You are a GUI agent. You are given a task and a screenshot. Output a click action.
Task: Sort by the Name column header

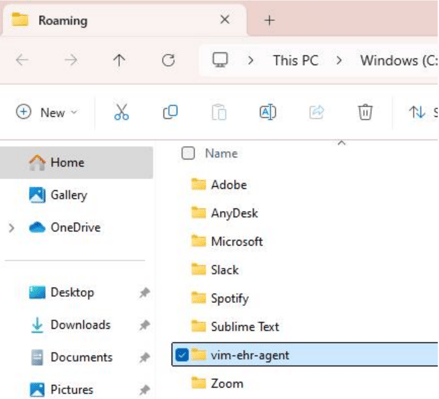221,153
